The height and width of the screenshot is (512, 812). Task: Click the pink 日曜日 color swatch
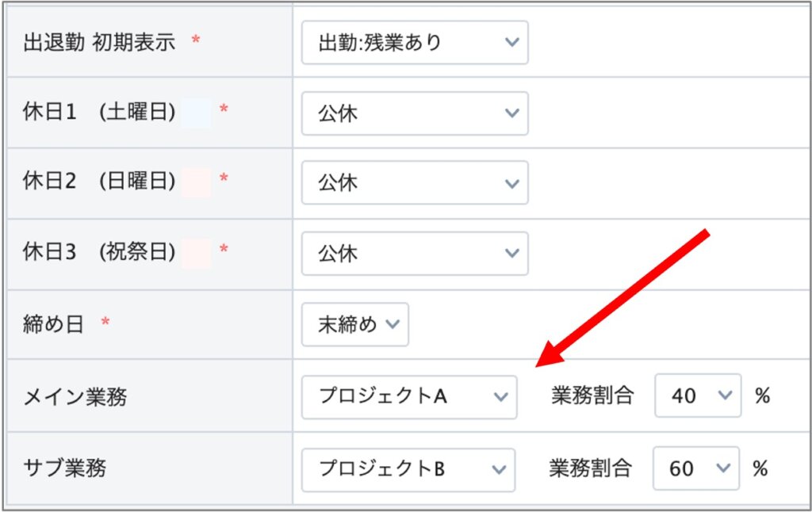[x=196, y=183]
